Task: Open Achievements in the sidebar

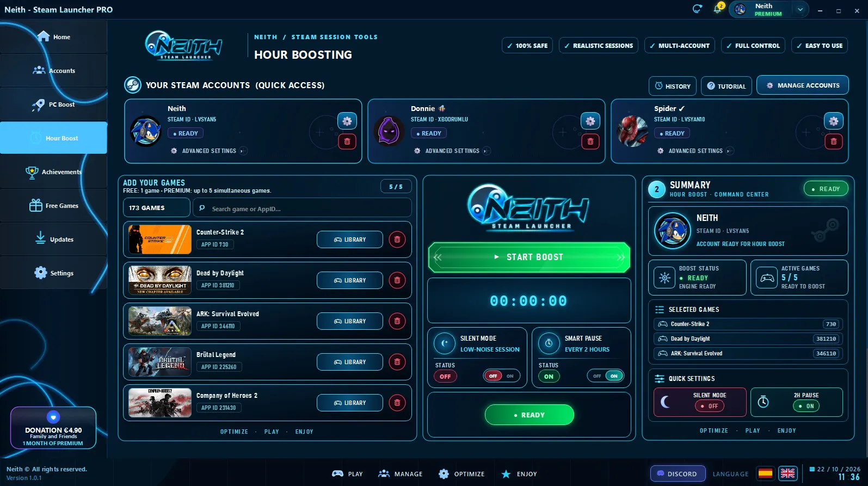Action: tap(53, 172)
